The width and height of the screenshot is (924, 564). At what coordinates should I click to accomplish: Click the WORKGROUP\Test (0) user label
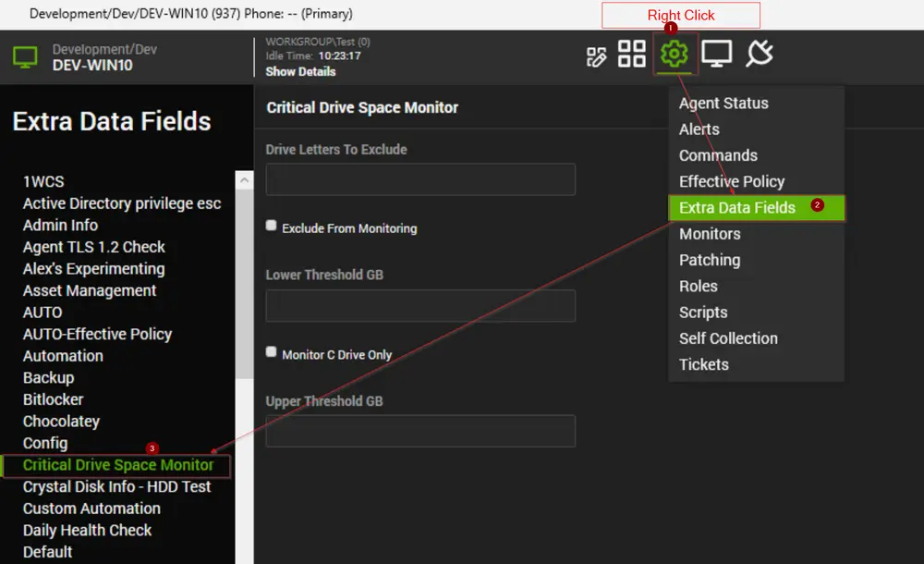pyautogui.click(x=318, y=42)
